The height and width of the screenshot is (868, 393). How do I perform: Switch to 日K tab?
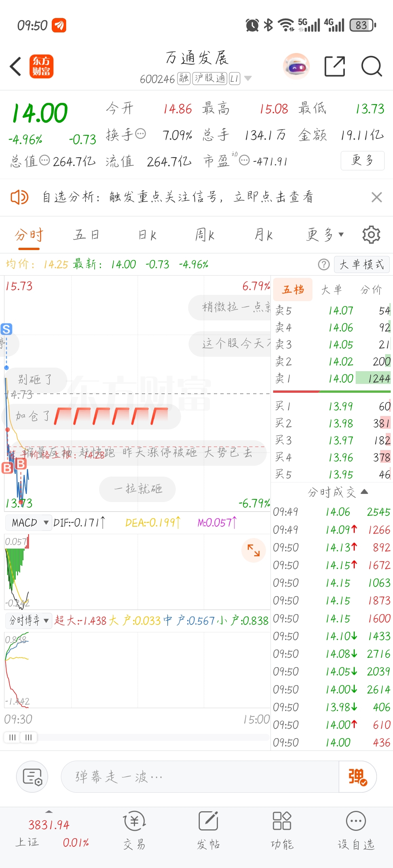tap(147, 235)
